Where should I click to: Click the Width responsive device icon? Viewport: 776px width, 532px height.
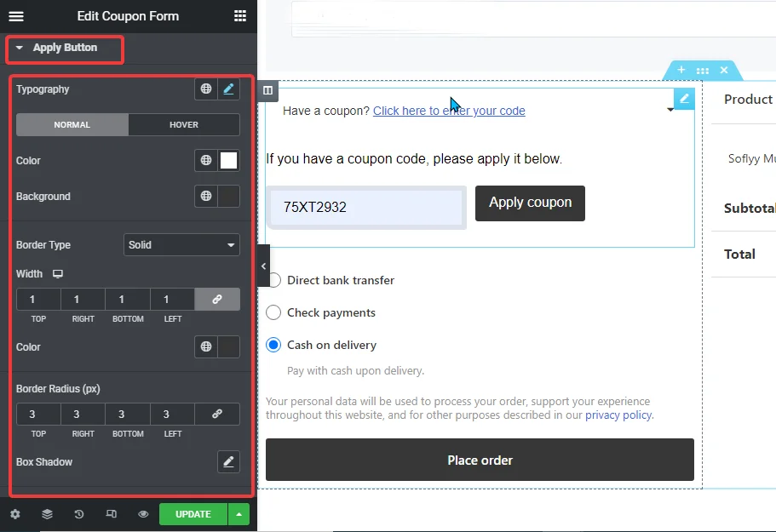pyautogui.click(x=58, y=274)
